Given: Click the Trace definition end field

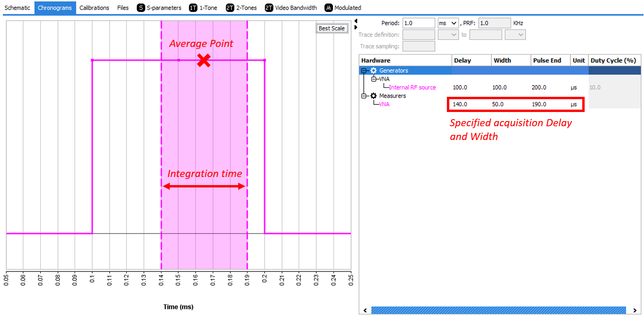Looking at the screenshot, I should pos(485,35).
